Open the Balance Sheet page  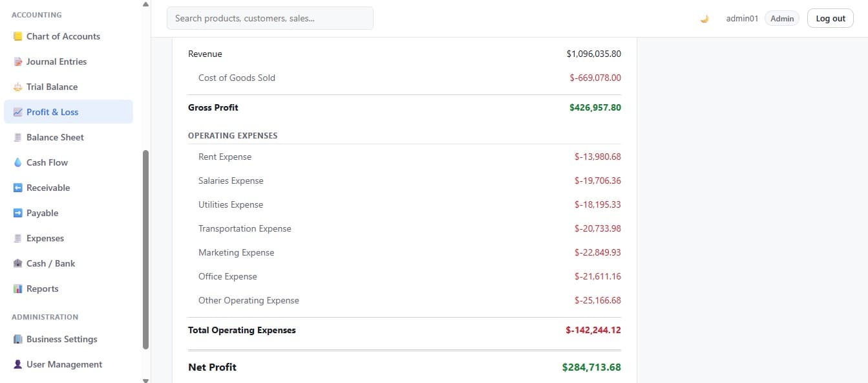pos(69,137)
